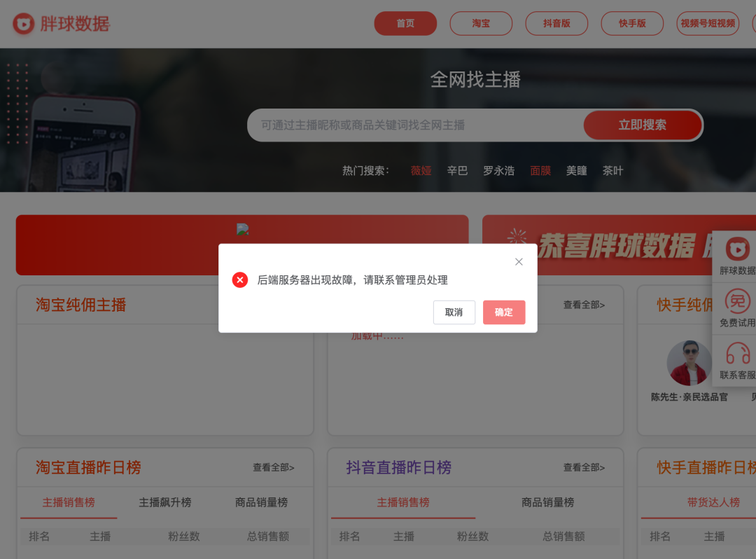
Task: Click 总销售额 column header in 淘宝 table
Action: tap(268, 537)
